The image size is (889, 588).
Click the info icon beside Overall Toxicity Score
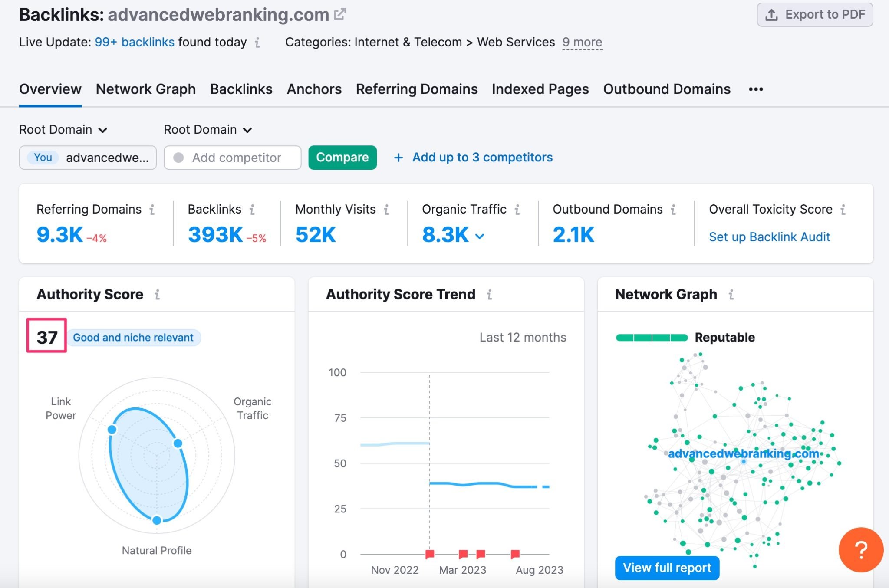[844, 210]
